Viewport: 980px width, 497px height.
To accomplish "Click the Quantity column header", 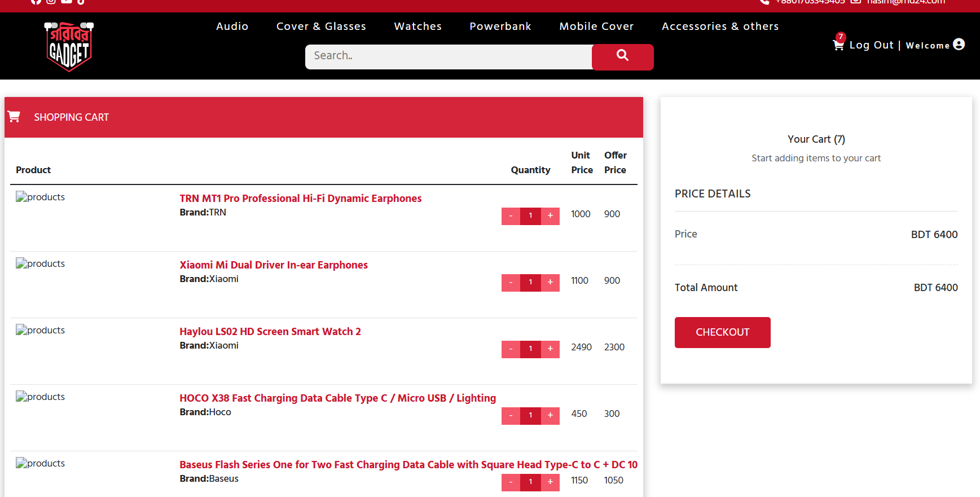I will click(x=530, y=170).
